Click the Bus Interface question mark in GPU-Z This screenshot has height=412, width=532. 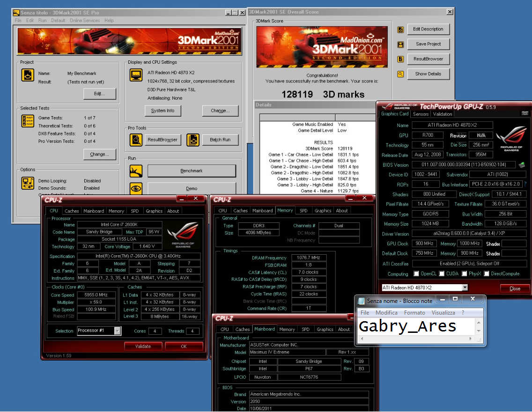525,184
